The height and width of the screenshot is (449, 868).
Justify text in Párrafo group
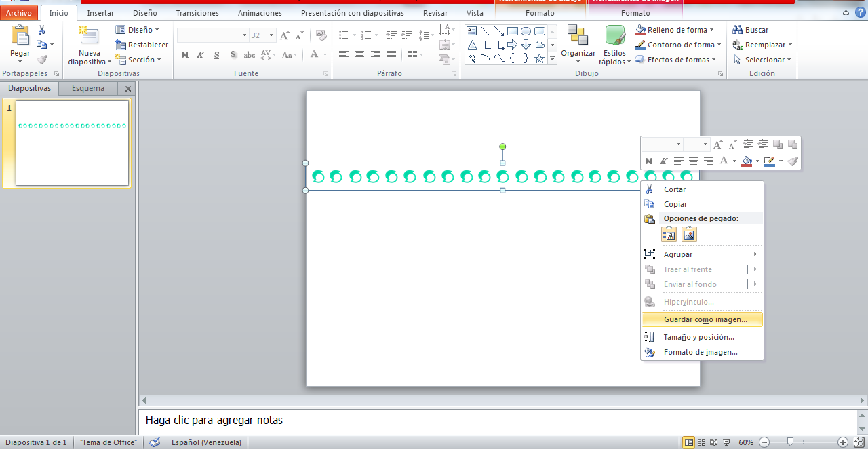coord(391,55)
